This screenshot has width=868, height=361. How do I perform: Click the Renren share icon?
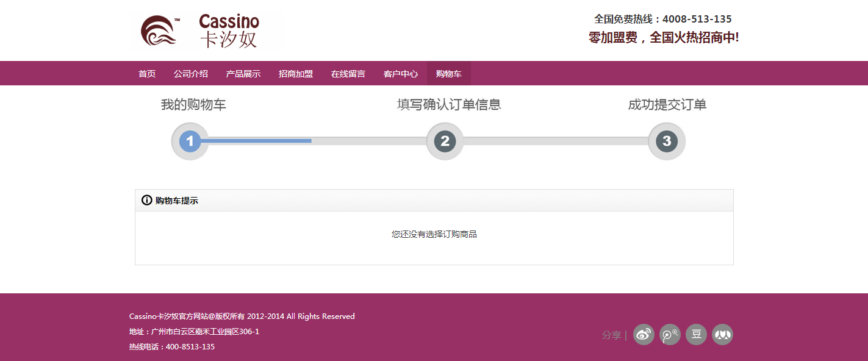pyautogui.click(x=722, y=335)
